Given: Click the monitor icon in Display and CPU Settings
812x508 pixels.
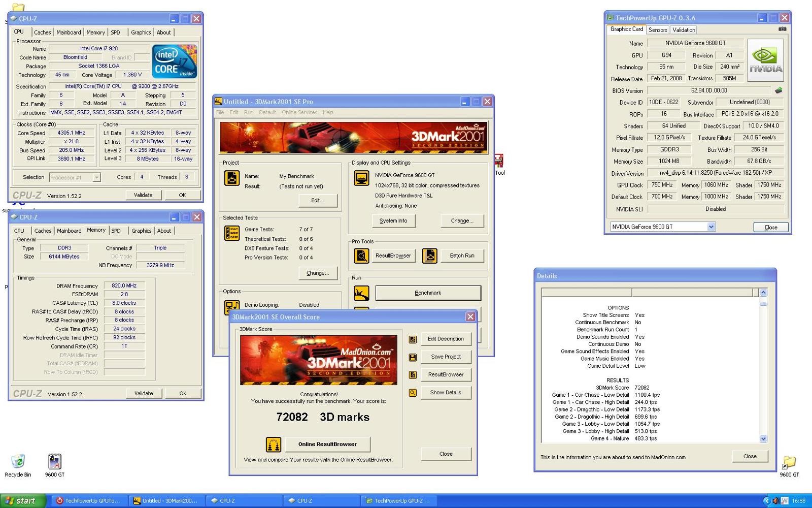Looking at the screenshot, I should pyautogui.click(x=361, y=178).
